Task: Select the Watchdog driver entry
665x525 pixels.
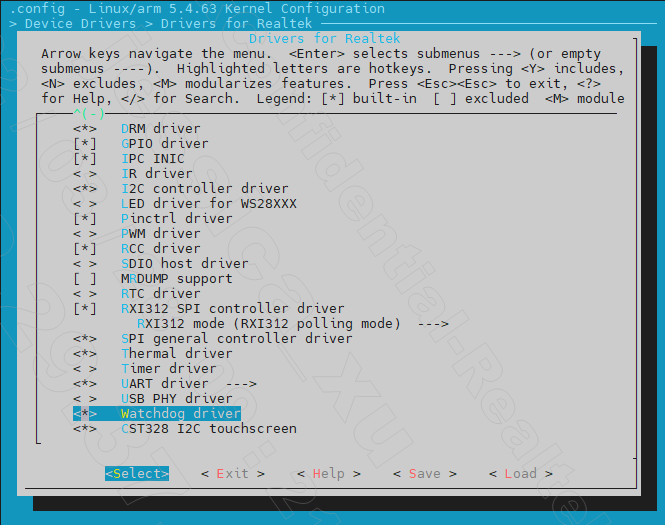Action: coord(180,414)
